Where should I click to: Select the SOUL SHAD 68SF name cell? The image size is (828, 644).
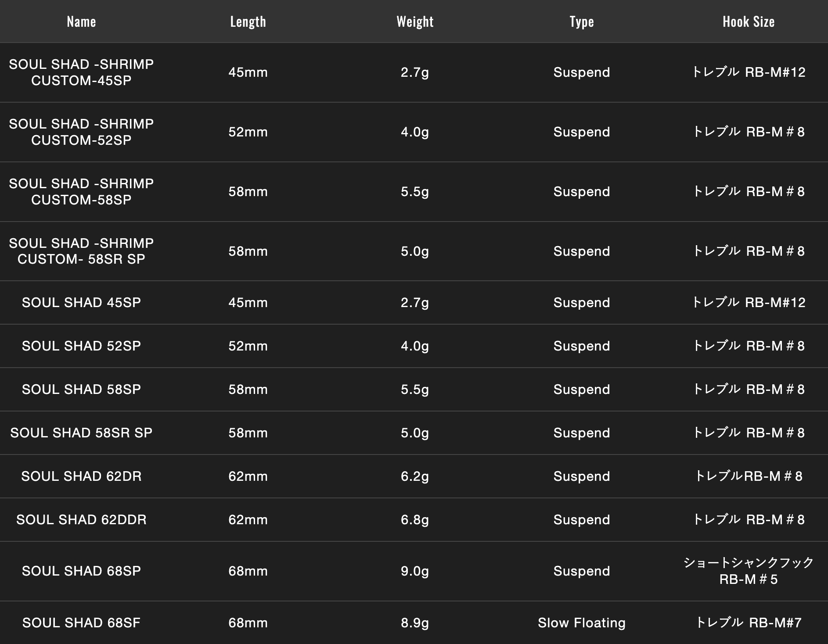[81, 623]
